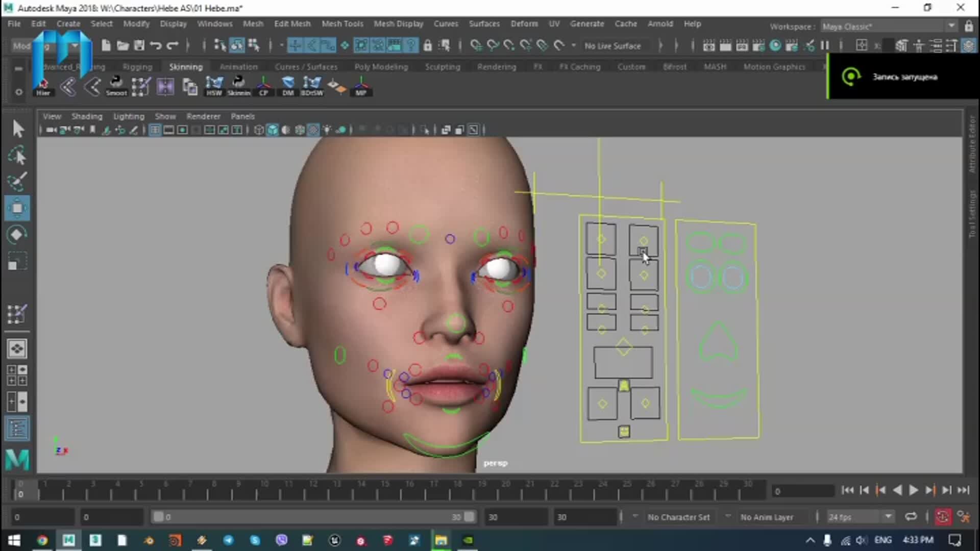Open the Workspace dropdown showing Maya Classic
980x551 pixels.
coord(888,26)
